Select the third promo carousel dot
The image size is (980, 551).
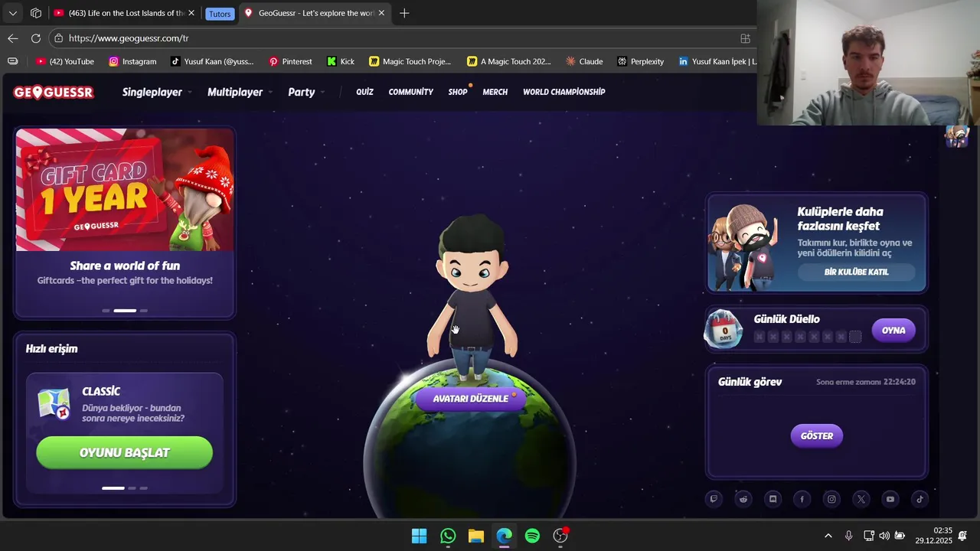pos(143,311)
